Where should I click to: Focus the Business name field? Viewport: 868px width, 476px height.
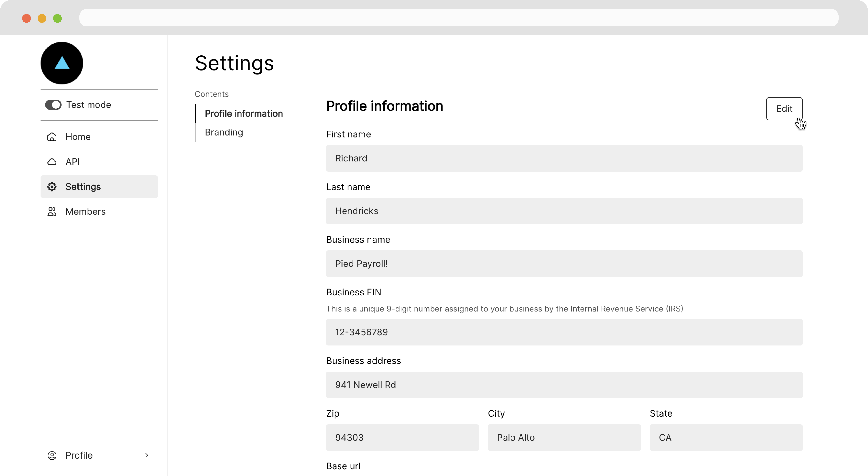564,263
